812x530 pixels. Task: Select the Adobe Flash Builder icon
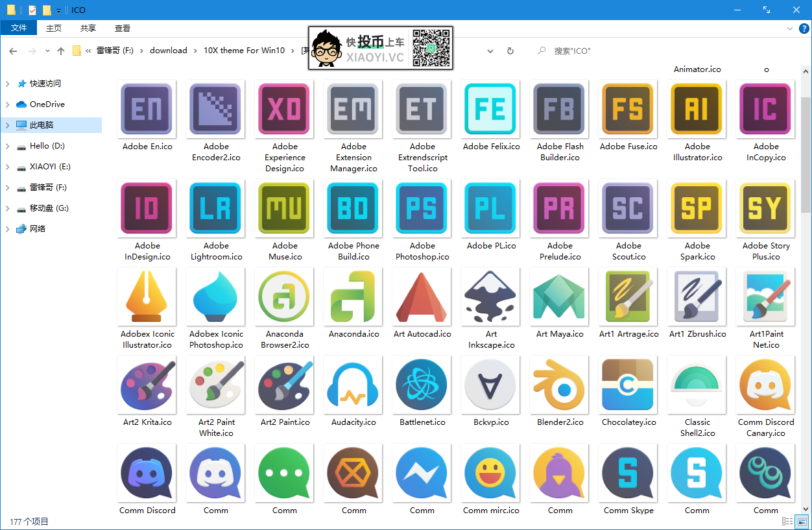click(x=560, y=109)
